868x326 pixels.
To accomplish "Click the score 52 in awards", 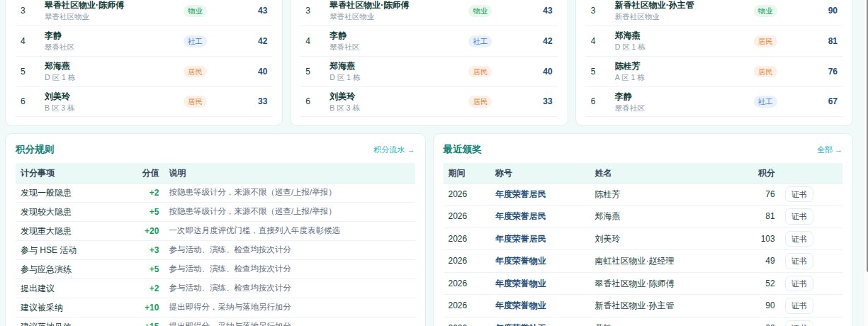I will [x=770, y=284].
